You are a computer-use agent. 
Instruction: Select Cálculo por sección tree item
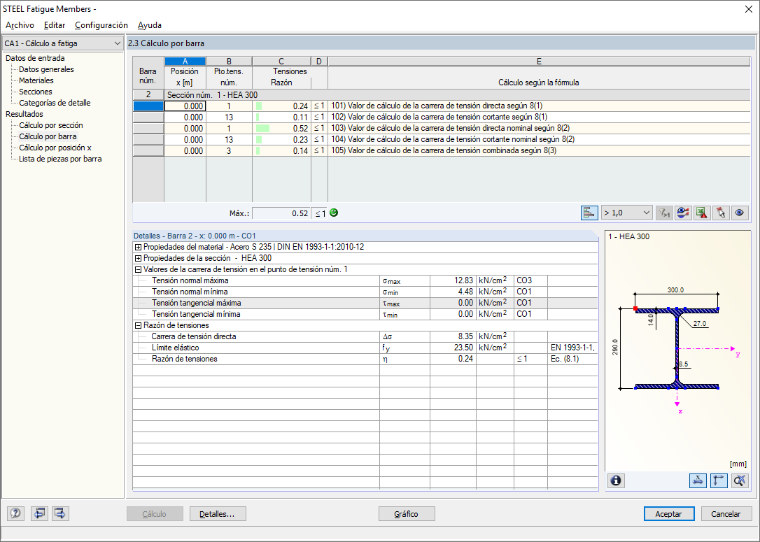pos(51,125)
